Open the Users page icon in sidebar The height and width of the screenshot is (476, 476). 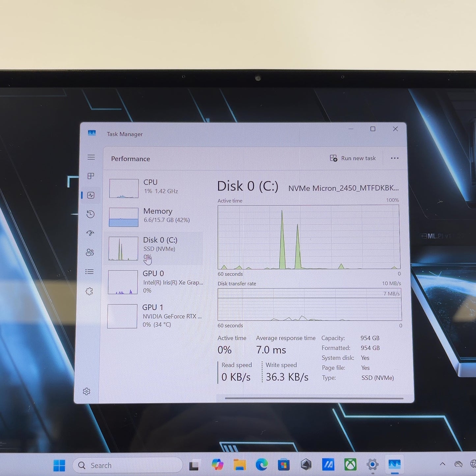click(x=90, y=252)
